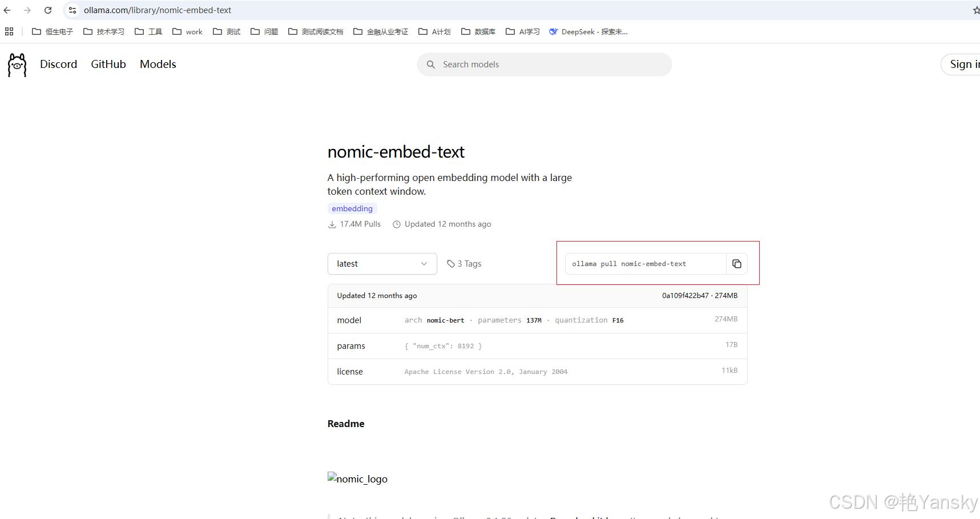
Task: Click the browser forward arrow
Action: coord(27,10)
